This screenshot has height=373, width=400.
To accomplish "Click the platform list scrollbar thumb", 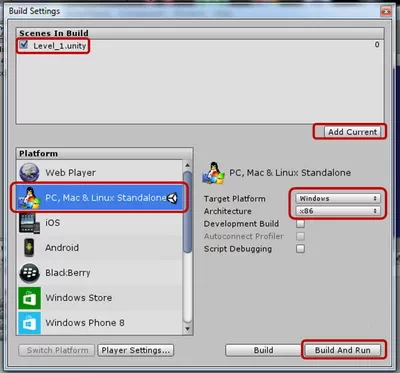I will tap(188, 213).
